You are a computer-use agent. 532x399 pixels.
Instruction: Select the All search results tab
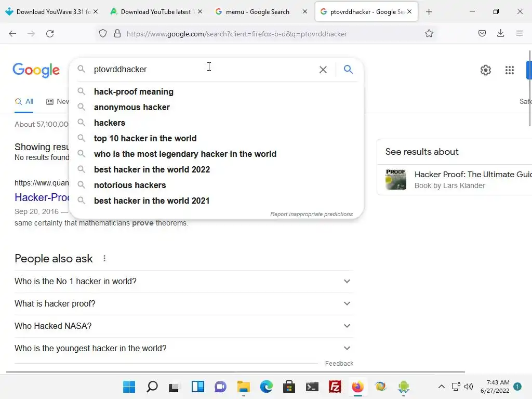24,101
